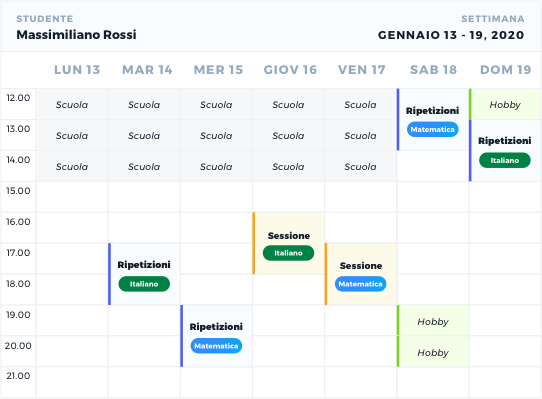Screen dimensions: 542x399
Task: Open Saturday's 20.00 Hobby entry
Action: [x=433, y=352]
